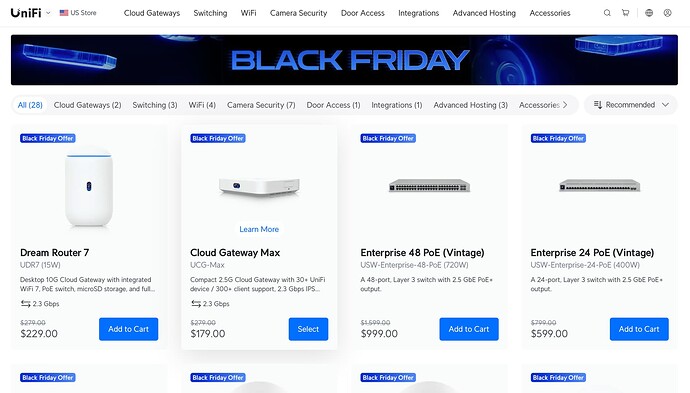Select the Advanced Hosting (3) filter tab
690x393 pixels.
[470, 105]
